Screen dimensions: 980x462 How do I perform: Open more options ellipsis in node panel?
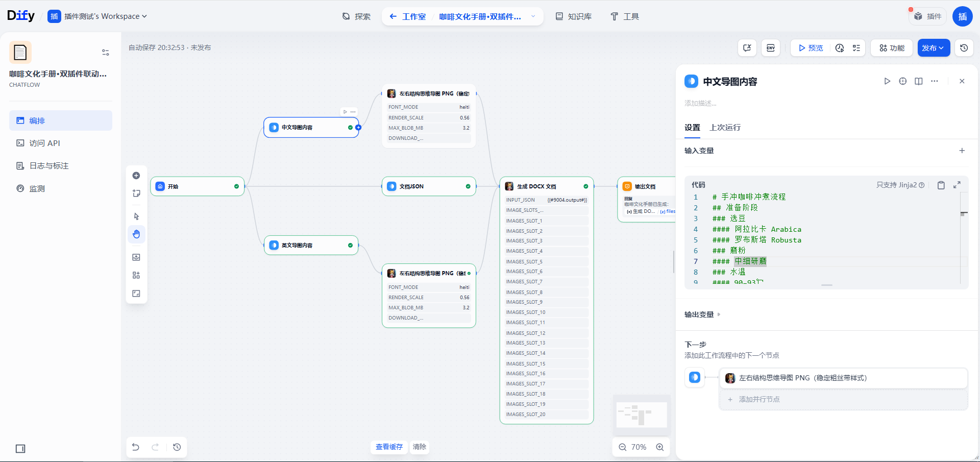point(935,81)
